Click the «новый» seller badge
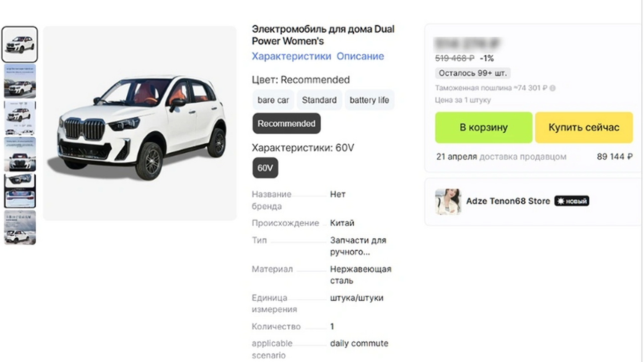Image resolution: width=644 pixels, height=362 pixels. [x=572, y=201]
